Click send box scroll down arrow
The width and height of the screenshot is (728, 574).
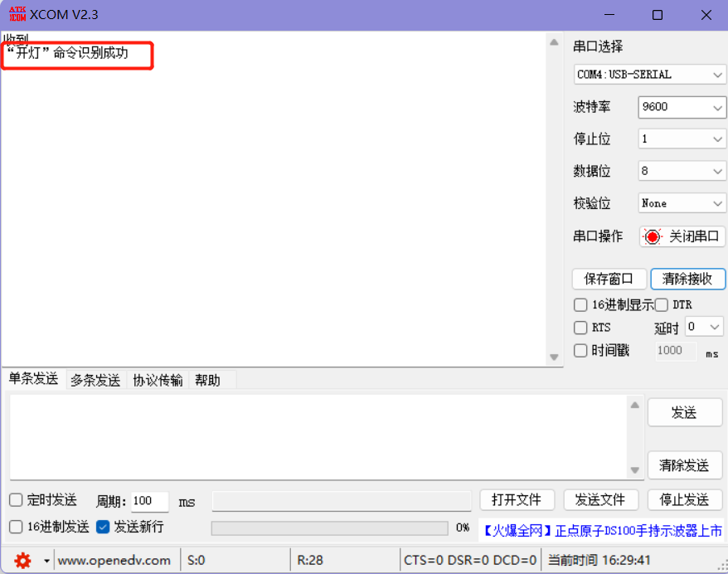(635, 470)
